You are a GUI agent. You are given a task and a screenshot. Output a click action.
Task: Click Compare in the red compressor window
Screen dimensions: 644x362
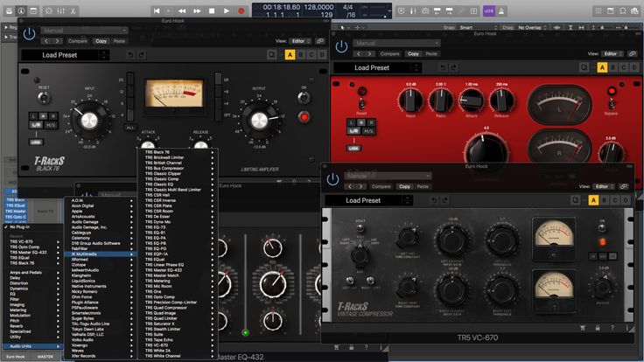pos(390,53)
